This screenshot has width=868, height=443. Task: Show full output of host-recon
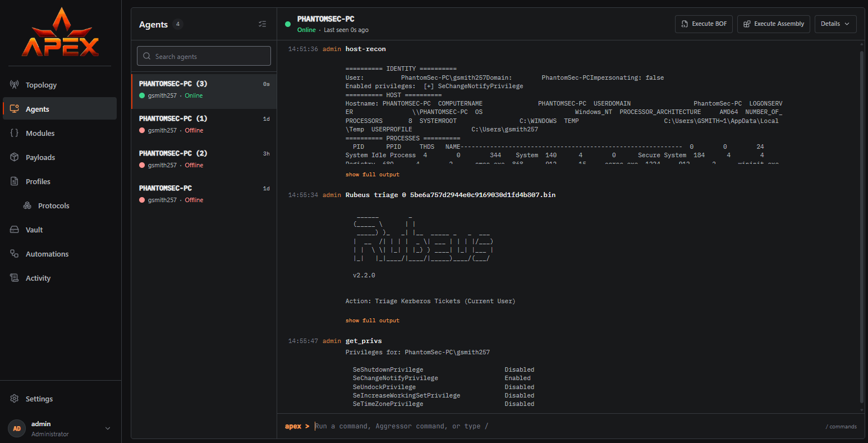point(373,175)
